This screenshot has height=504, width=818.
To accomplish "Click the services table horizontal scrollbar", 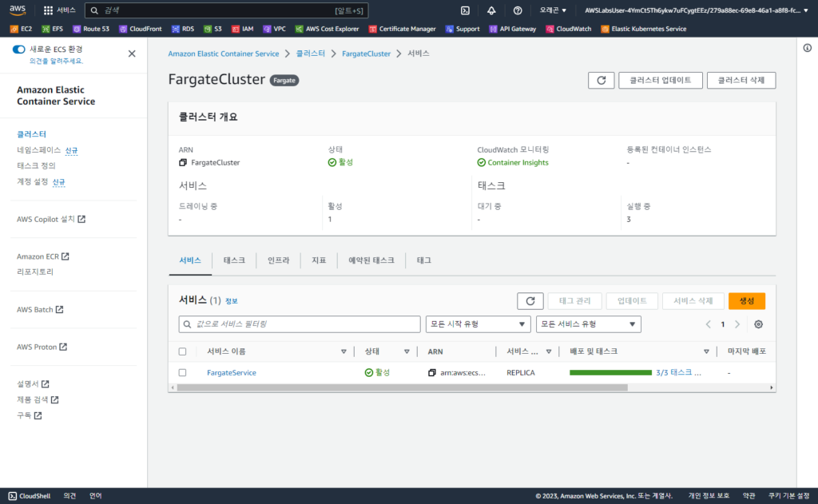I will click(x=403, y=387).
